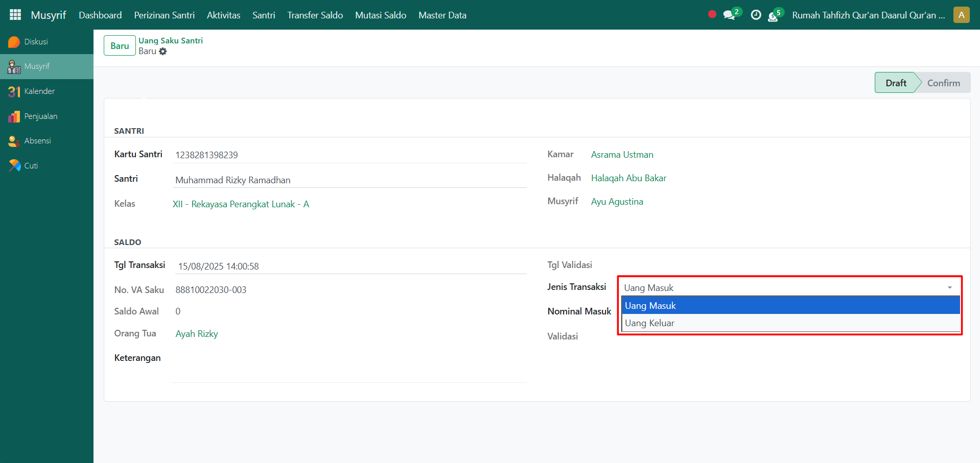Screen dimensions: 980x463
Task: Open the Penjualan app in sidebar
Action: point(40,116)
